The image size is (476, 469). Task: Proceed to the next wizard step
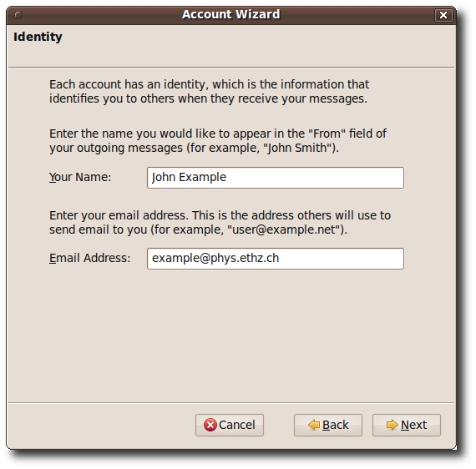(x=407, y=425)
